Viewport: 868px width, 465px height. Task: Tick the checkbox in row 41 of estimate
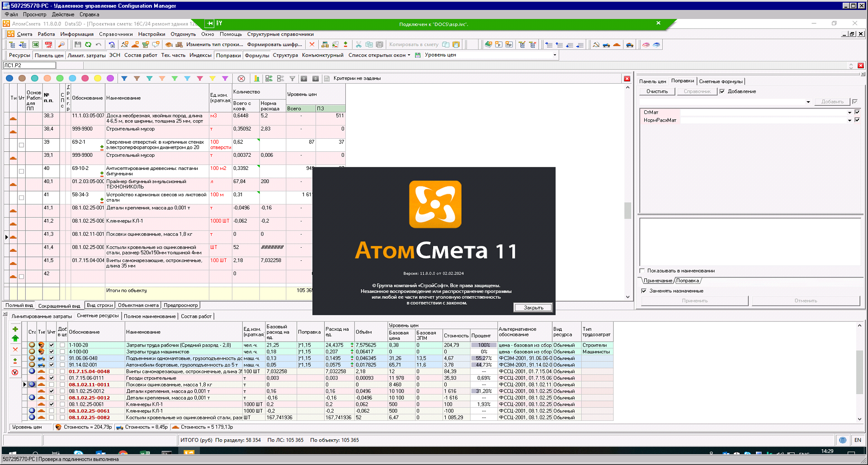21,197
